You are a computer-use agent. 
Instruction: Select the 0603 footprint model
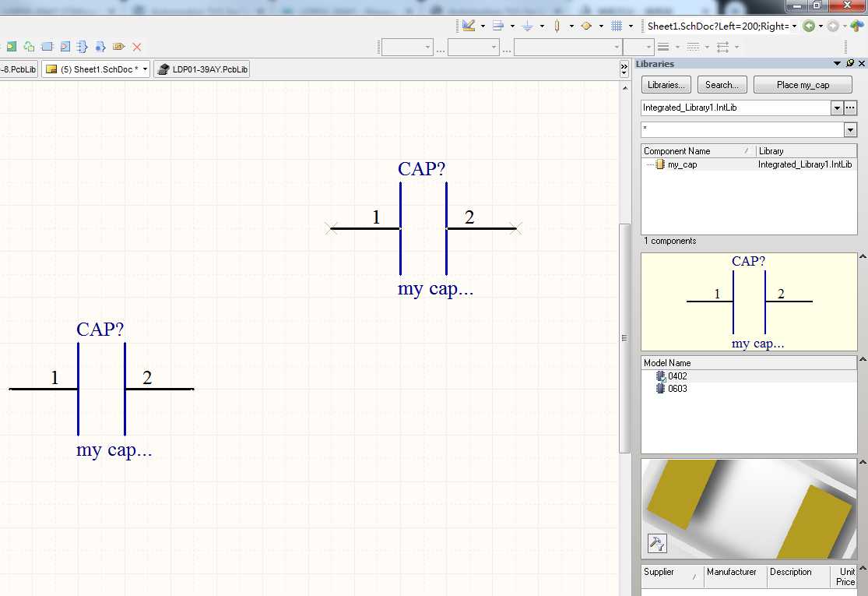(676, 389)
